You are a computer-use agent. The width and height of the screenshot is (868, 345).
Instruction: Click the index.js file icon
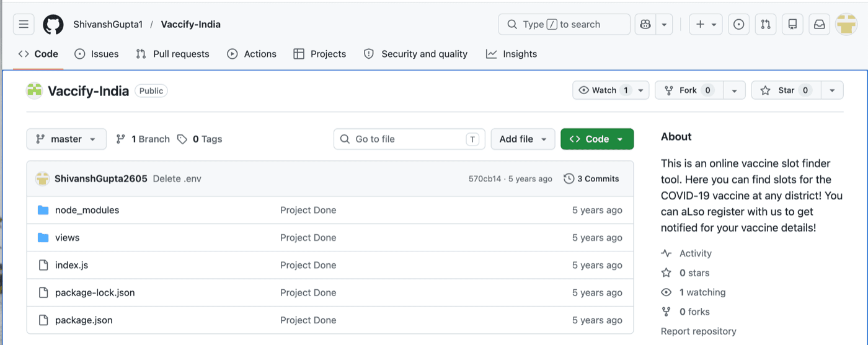43,265
